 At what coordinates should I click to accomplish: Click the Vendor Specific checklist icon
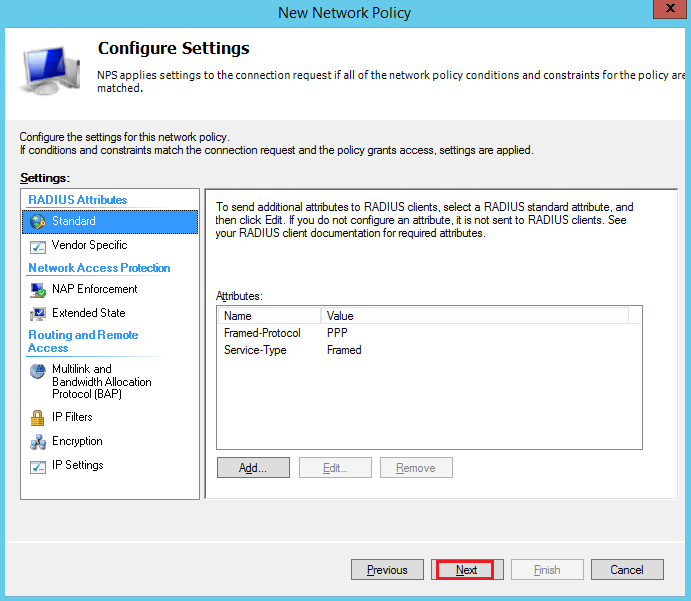(x=37, y=246)
